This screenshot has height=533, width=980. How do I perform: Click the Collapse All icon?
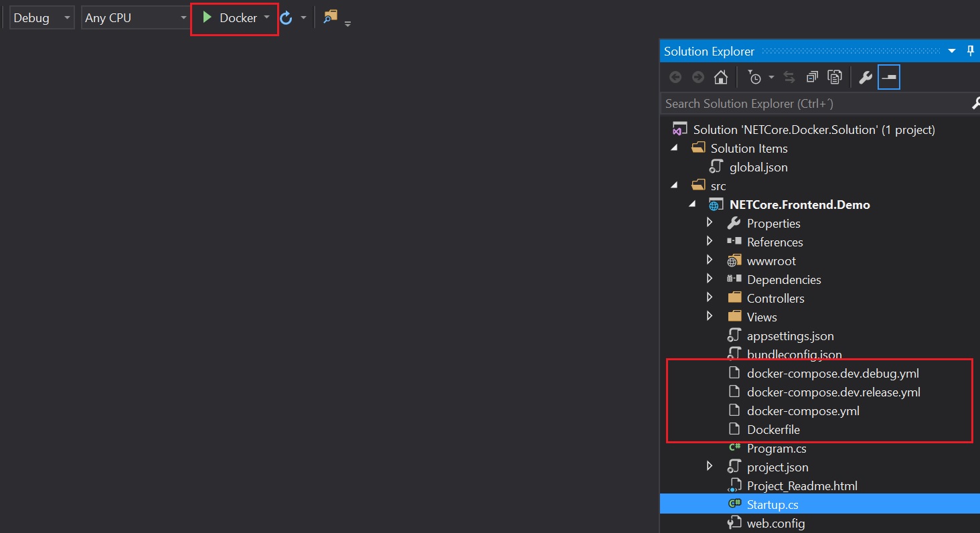pos(812,77)
